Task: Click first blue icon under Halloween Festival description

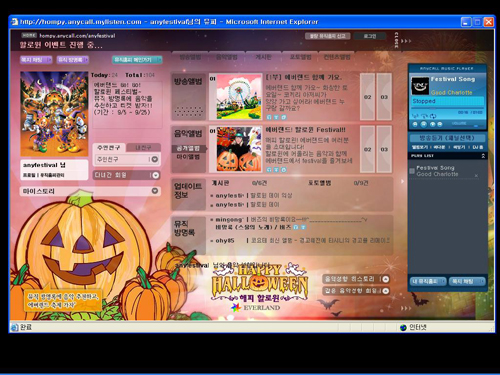Action: pyautogui.click(x=269, y=170)
